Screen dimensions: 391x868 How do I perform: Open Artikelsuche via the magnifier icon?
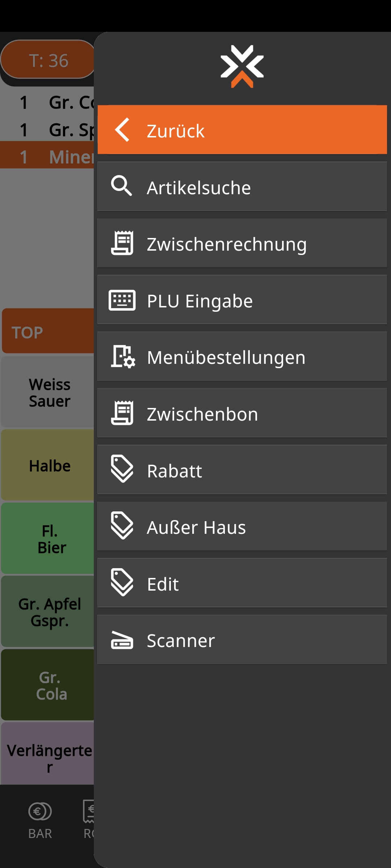122,187
